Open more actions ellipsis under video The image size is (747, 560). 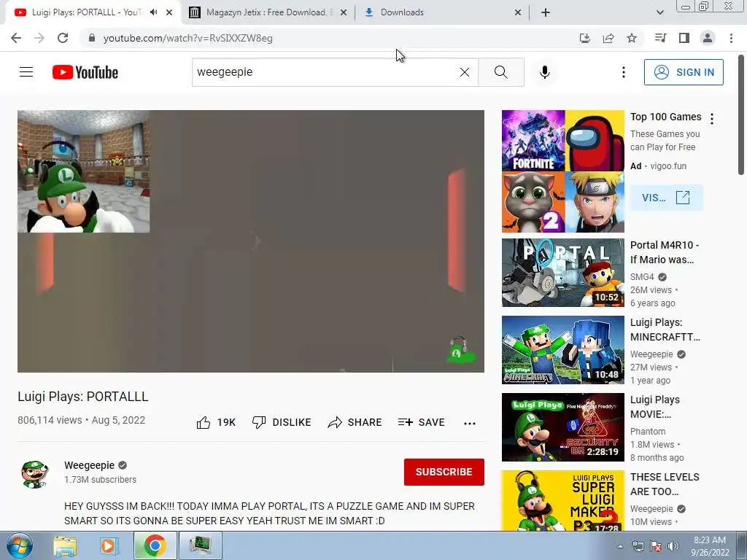[x=470, y=424]
